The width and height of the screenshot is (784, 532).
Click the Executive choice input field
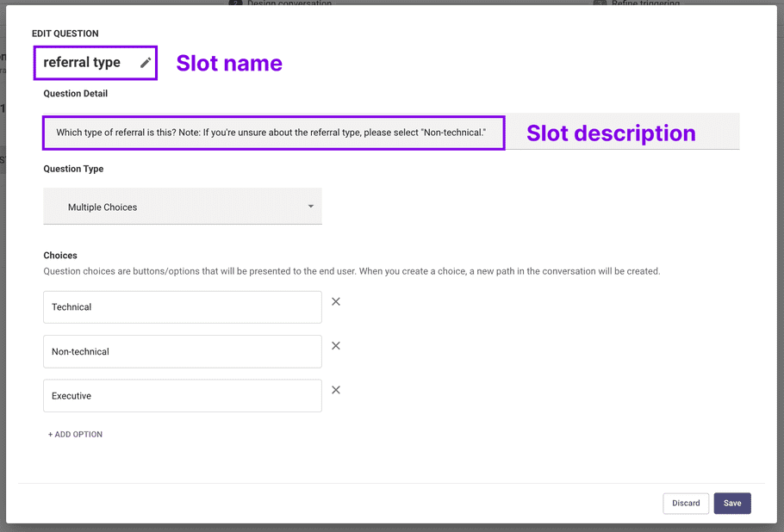click(x=183, y=396)
